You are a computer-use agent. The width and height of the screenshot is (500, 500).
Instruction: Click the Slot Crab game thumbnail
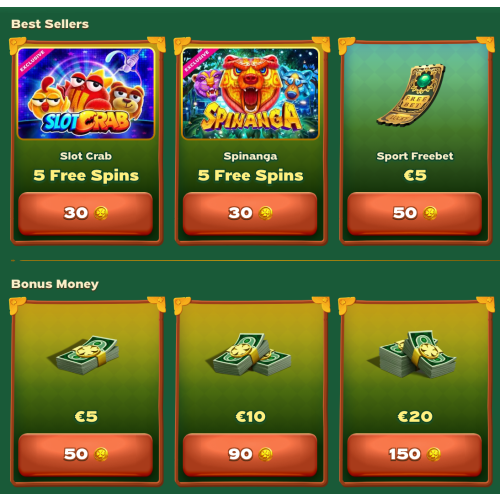(86, 93)
